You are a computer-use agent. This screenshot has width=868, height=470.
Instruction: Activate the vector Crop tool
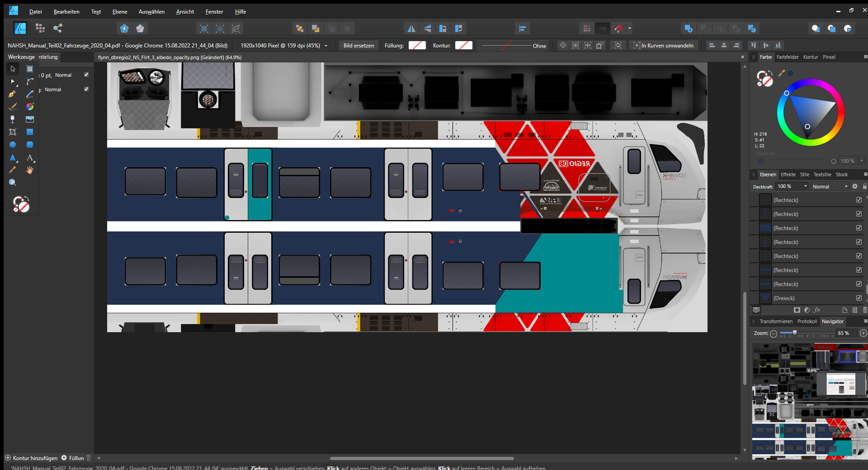[x=13, y=132]
